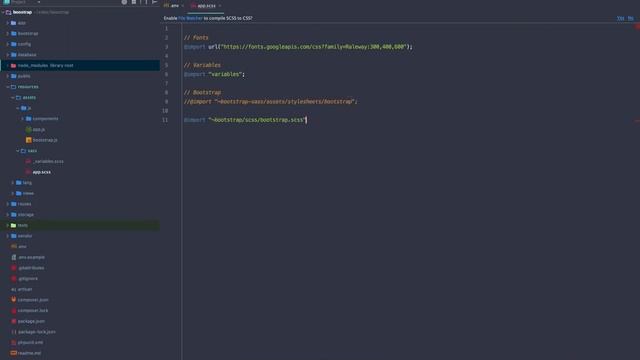Click the artisan file icon
640x360 pixels.
[13, 289]
